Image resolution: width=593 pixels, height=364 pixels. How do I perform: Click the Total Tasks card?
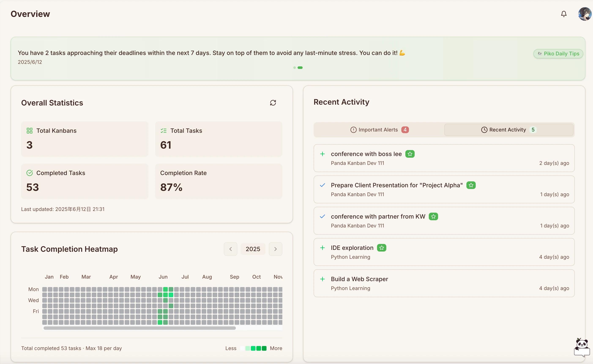pos(219,139)
